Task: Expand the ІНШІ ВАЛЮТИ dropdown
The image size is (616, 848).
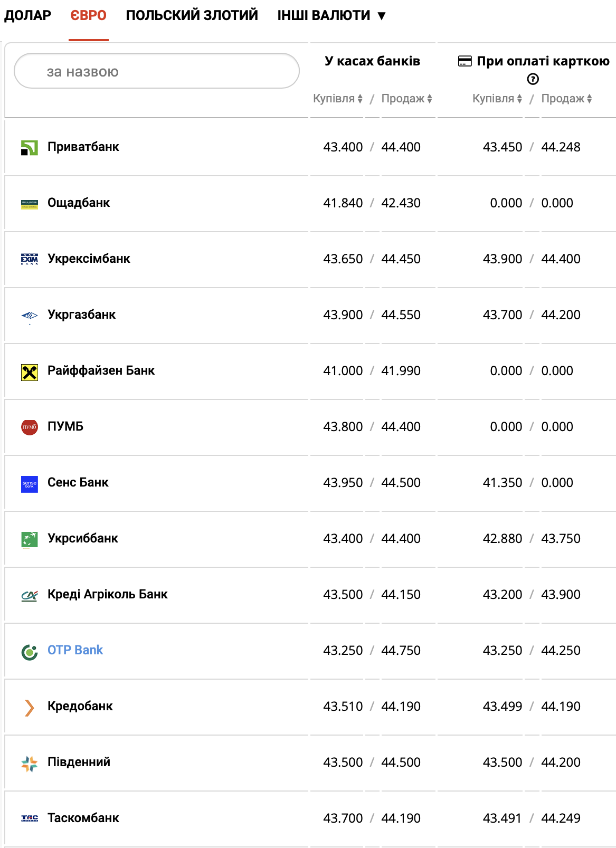Action: tap(331, 15)
